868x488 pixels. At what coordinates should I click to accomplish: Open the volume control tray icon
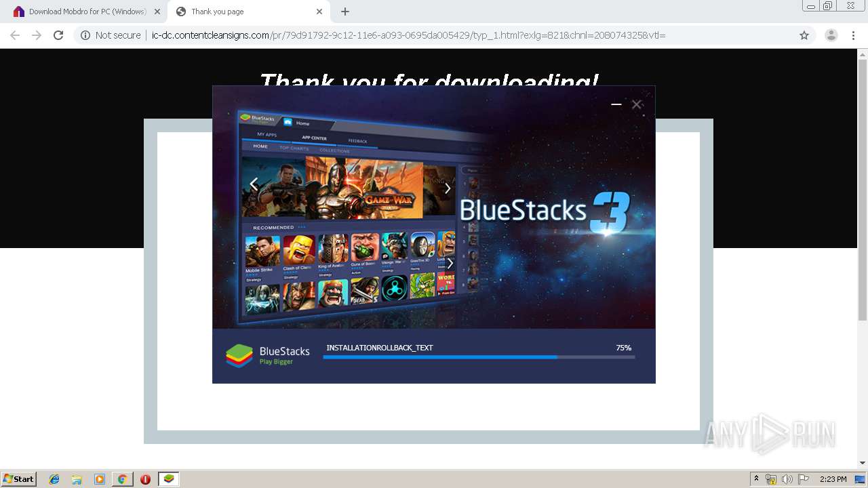coord(787,479)
